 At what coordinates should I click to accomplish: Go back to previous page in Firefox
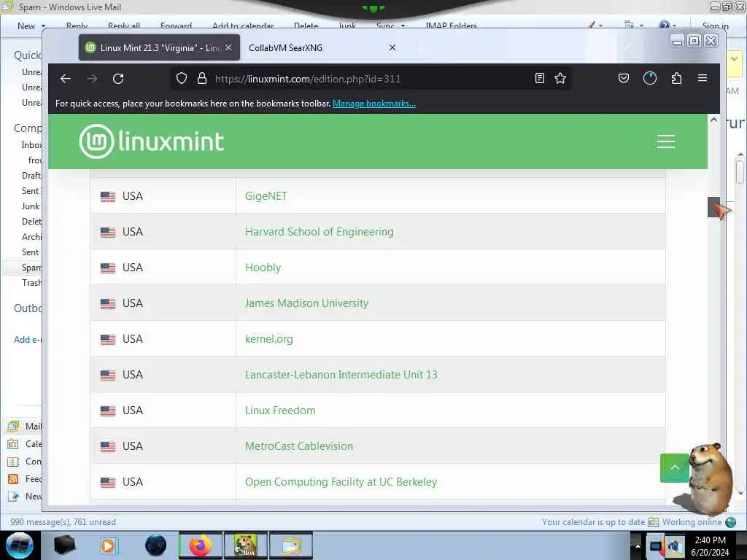(x=65, y=79)
